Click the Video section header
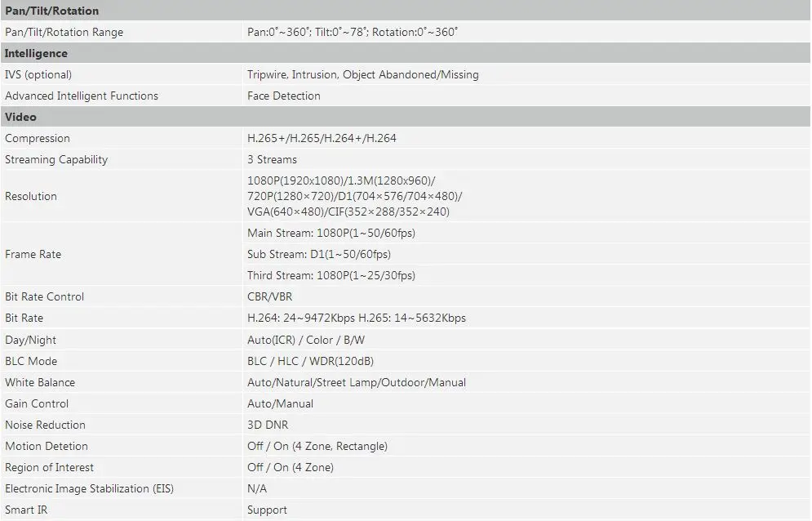 406,117
